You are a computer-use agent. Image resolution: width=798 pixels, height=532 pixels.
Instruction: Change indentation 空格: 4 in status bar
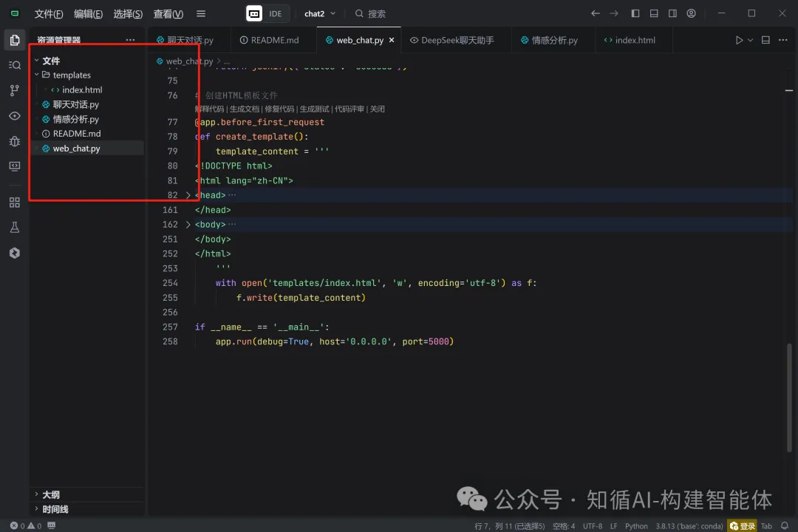tap(563, 526)
